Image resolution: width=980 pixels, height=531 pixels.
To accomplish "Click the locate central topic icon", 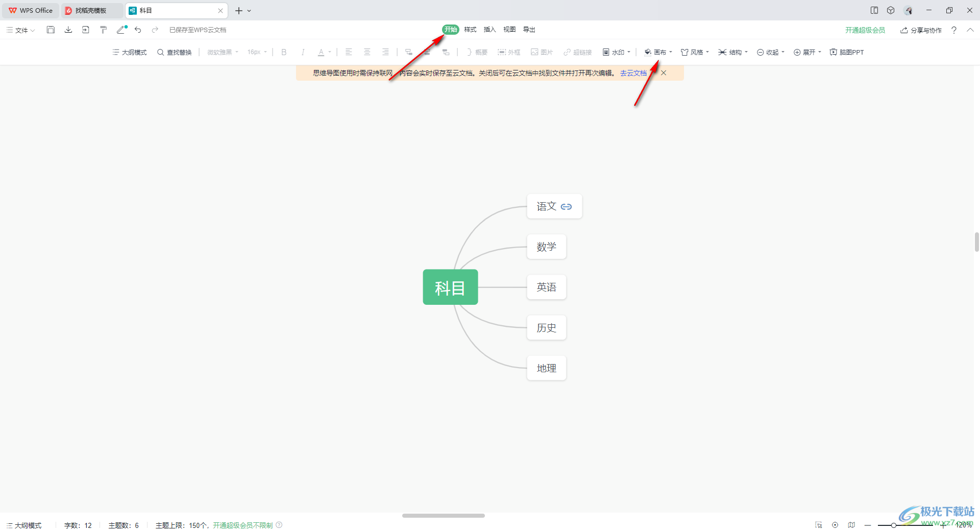I will (835, 525).
